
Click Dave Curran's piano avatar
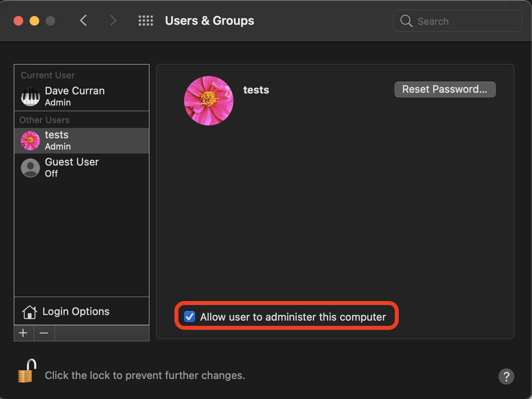click(x=30, y=96)
